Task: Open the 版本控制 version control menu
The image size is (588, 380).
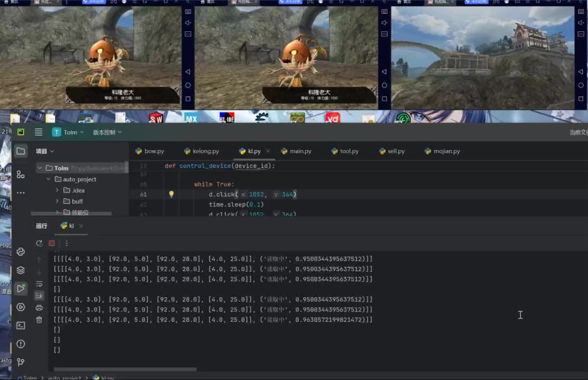Action: (x=107, y=132)
